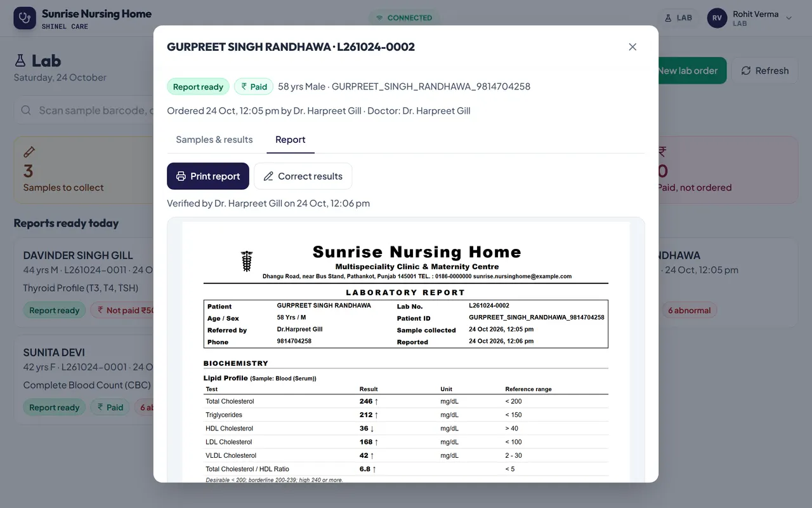Open the Samples to collect card
The width and height of the screenshot is (812, 508).
tap(84, 170)
